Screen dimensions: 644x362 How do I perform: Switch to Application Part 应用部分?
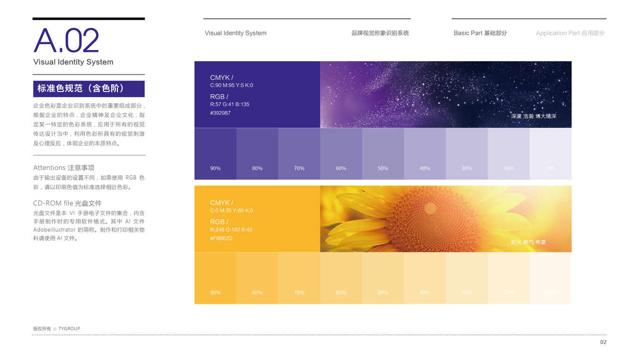tap(570, 33)
